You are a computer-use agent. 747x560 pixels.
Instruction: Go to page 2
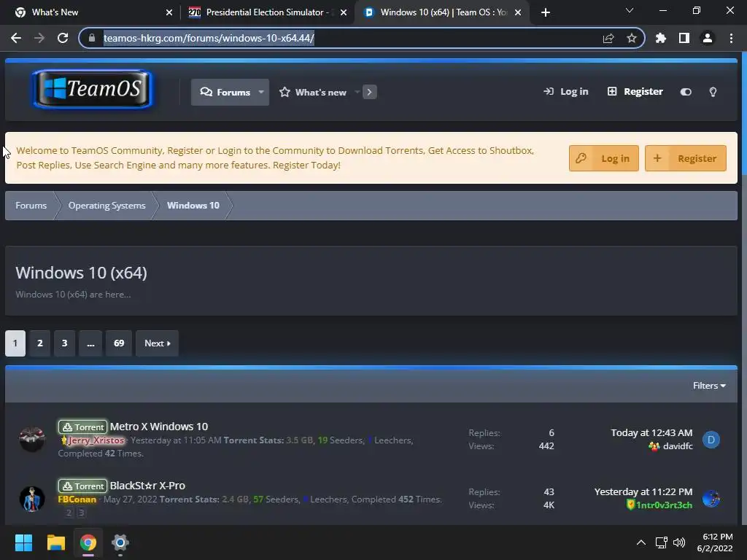pos(40,343)
